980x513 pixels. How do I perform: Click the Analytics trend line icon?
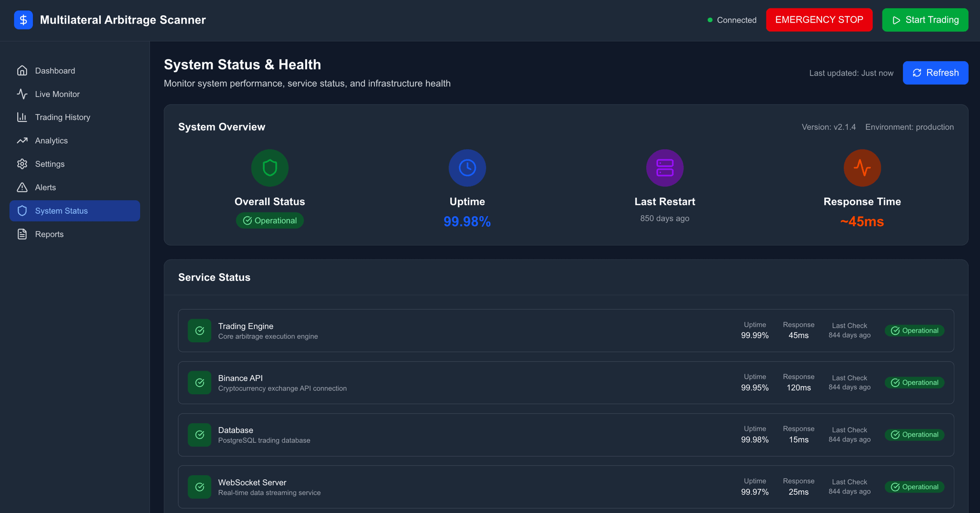(x=22, y=141)
